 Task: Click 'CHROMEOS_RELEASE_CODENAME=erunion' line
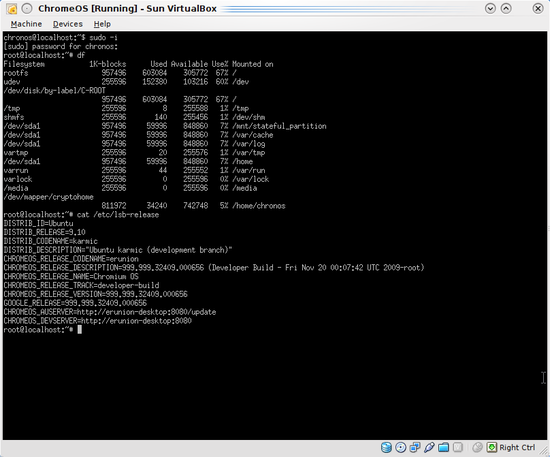(x=71, y=259)
